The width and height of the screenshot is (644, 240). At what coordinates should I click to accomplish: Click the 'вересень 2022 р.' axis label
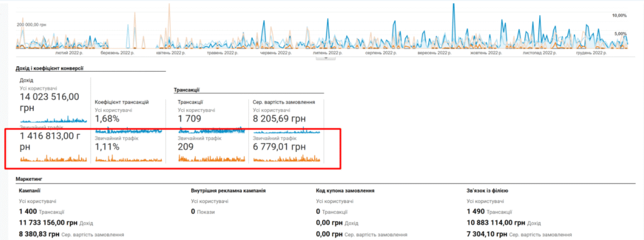coord(435,53)
